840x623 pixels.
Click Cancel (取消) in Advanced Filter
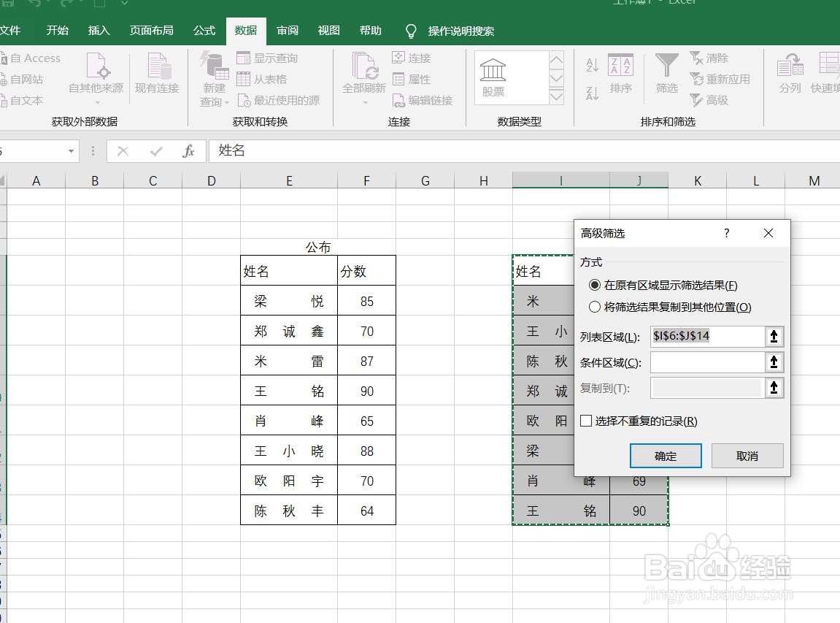click(x=747, y=456)
